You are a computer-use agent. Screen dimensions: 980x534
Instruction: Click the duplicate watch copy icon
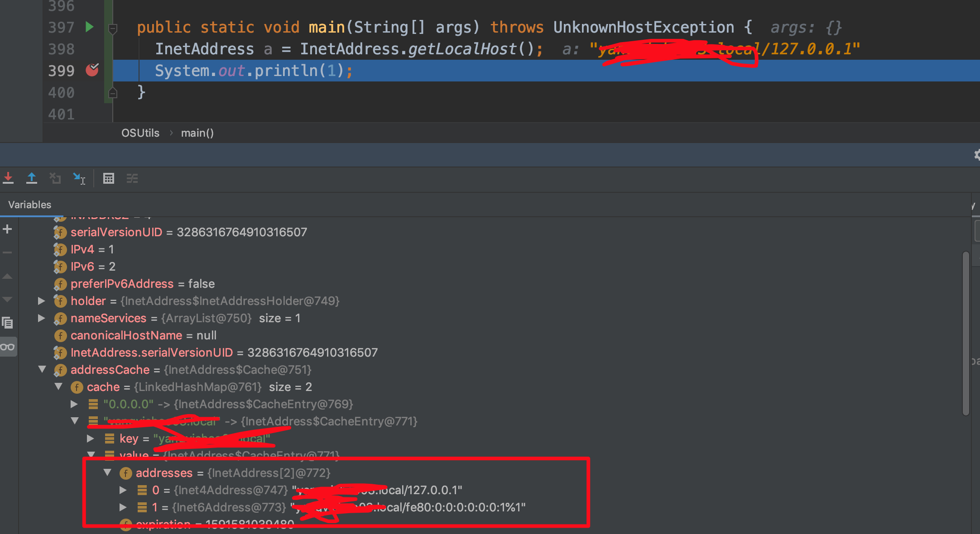tap(7, 323)
